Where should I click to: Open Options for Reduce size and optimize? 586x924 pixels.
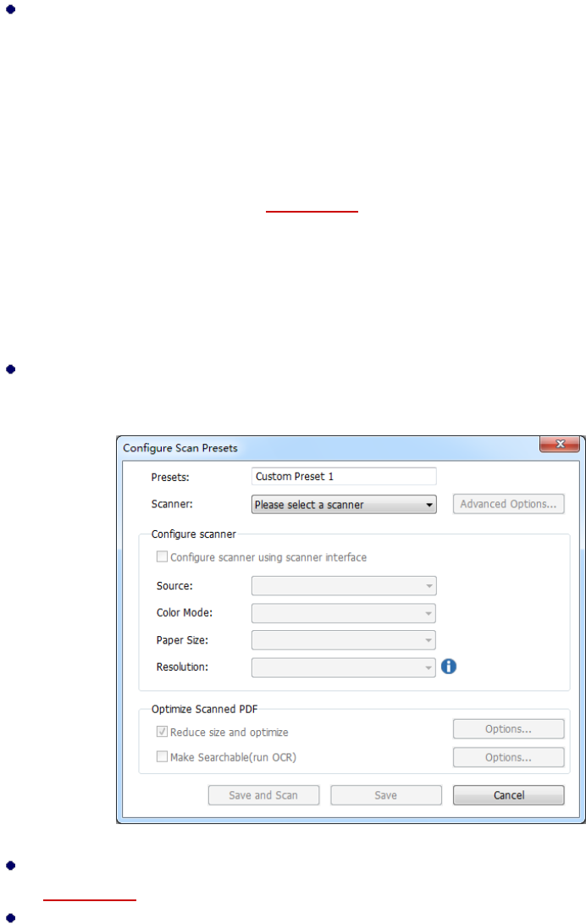click(x=508, y=729)
